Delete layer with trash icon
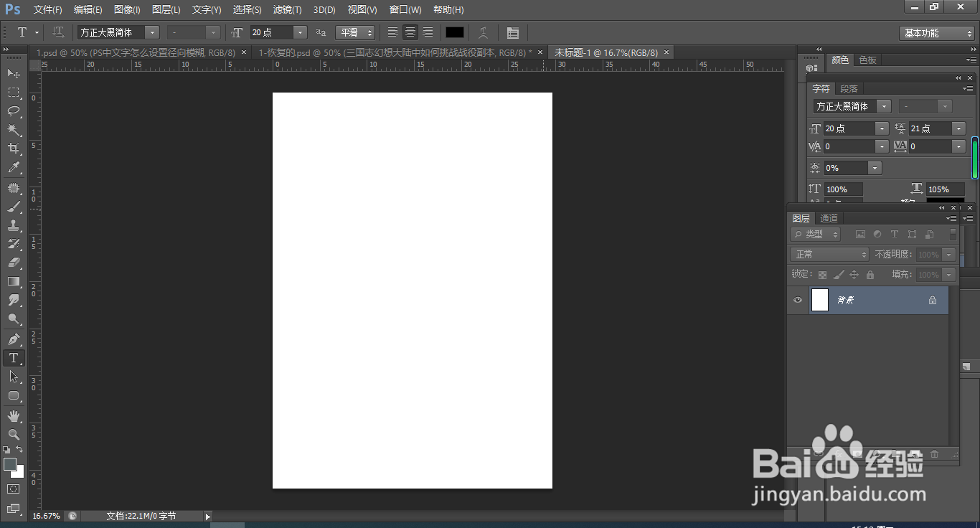The width and height of the screenshot is (980, 528). click(x=934, y=454)
